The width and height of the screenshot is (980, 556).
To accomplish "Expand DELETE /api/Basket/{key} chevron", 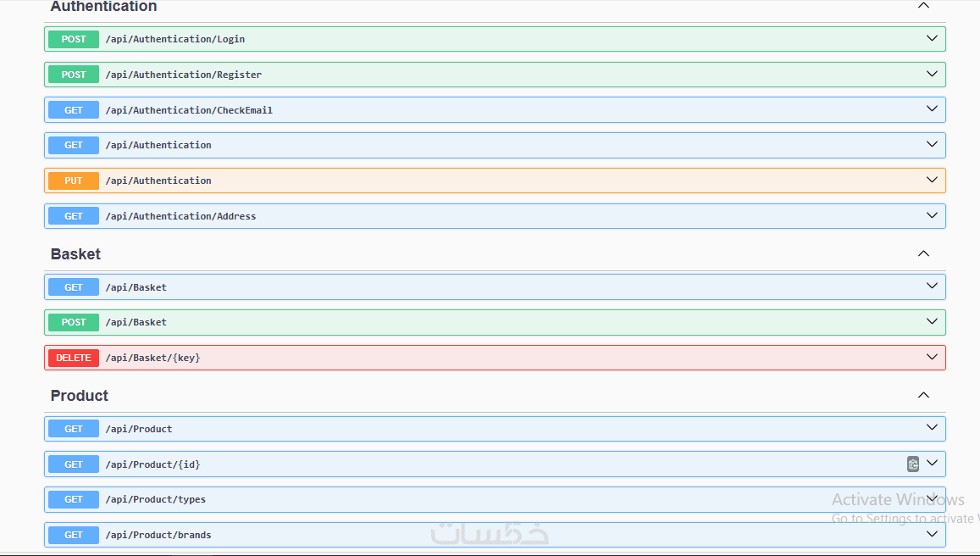I will click(x=932, y=357).
